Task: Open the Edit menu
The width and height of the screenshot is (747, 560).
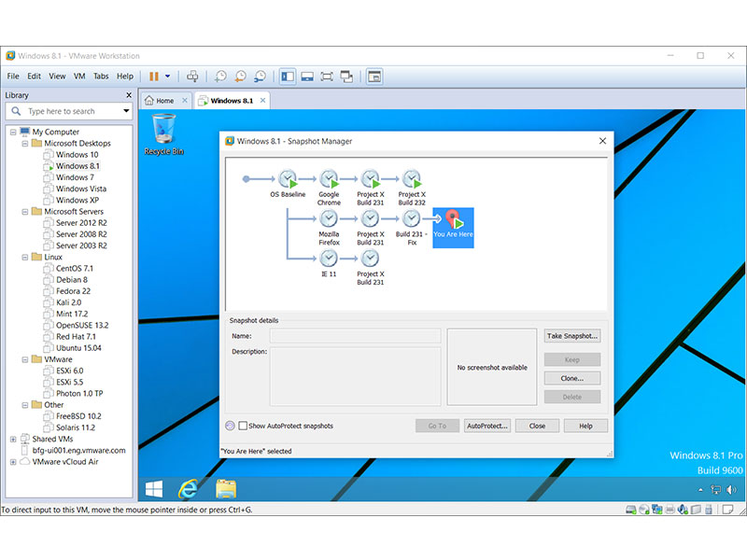Action: 34,77
